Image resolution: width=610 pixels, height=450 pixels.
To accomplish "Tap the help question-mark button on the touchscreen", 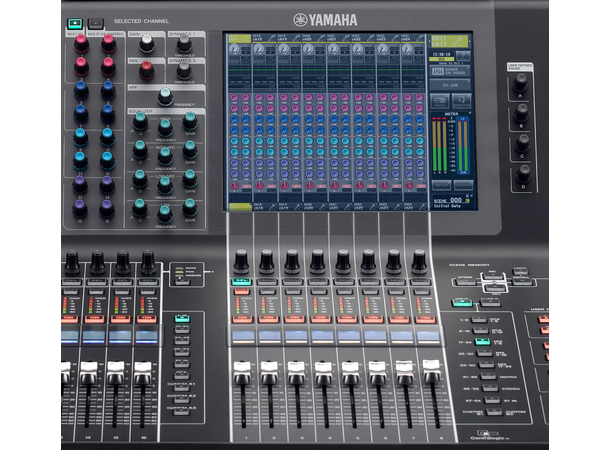I will pos(463,55).
